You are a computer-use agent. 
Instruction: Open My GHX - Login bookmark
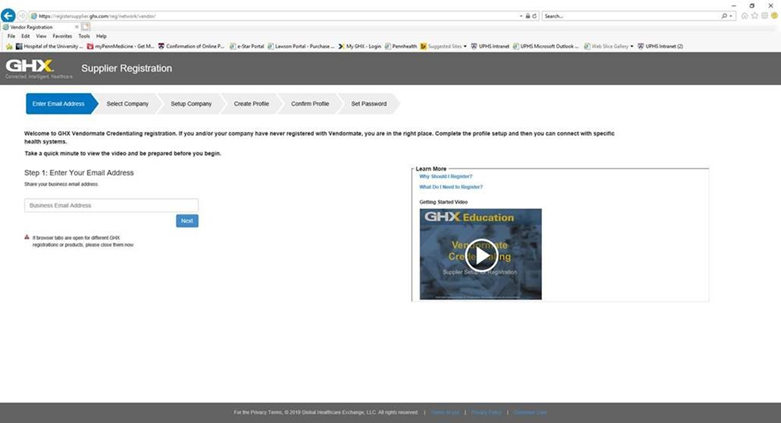tap(360, 46)
